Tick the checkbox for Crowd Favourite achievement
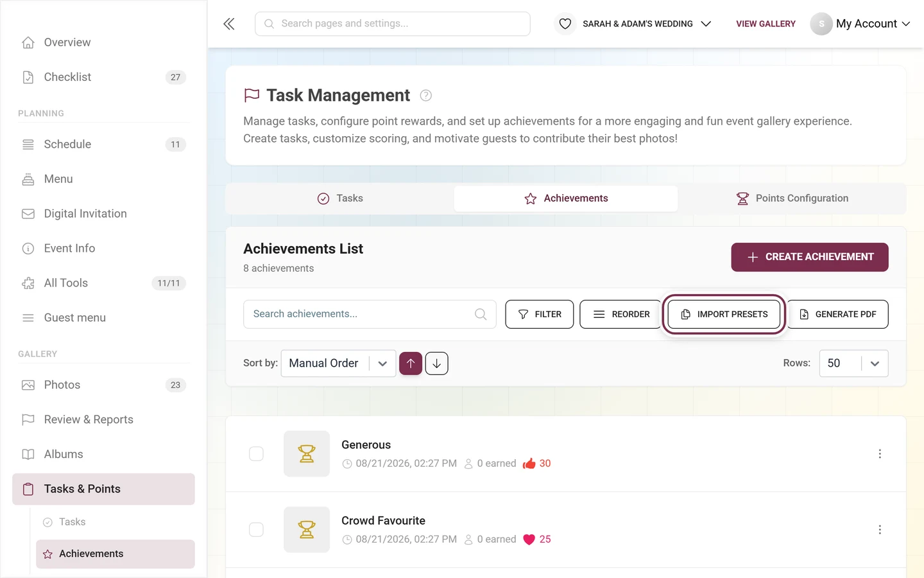924x578 pixels. point(256,530)
